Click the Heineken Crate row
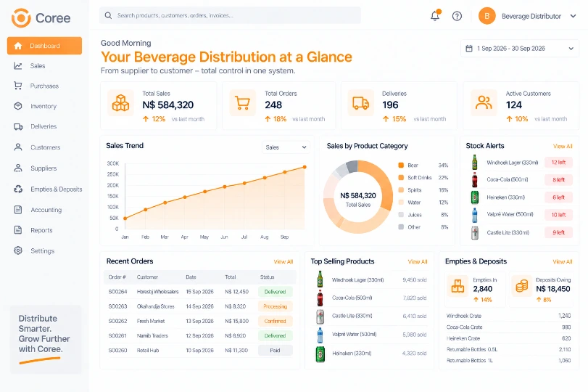 click(508, 338)
